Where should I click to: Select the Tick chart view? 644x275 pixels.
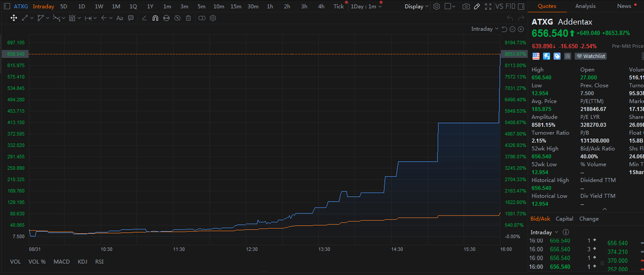[339, 6]
